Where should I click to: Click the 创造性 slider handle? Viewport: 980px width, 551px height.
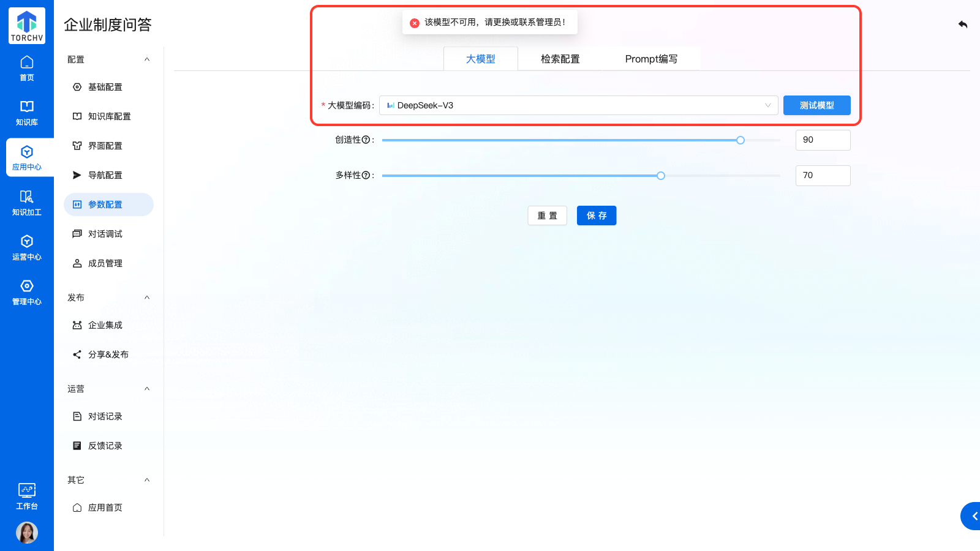pos(741,140)
